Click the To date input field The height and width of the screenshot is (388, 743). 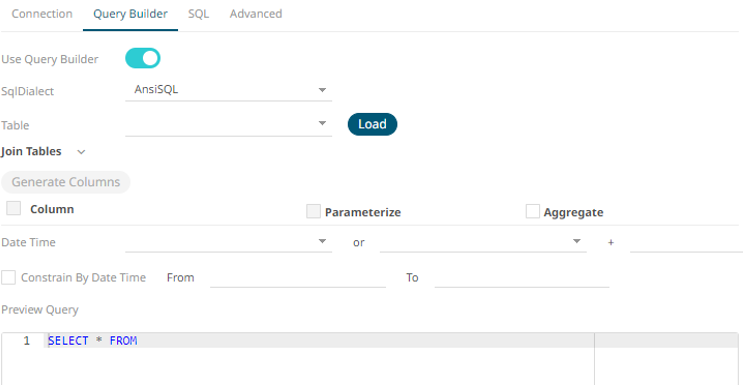522,278
